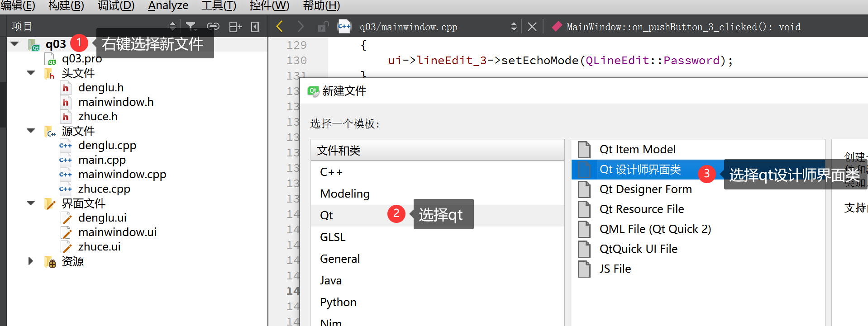Click the setEchoMode code line in editor
This screenshot has width=868, height=326.
[x=560, y=60]
